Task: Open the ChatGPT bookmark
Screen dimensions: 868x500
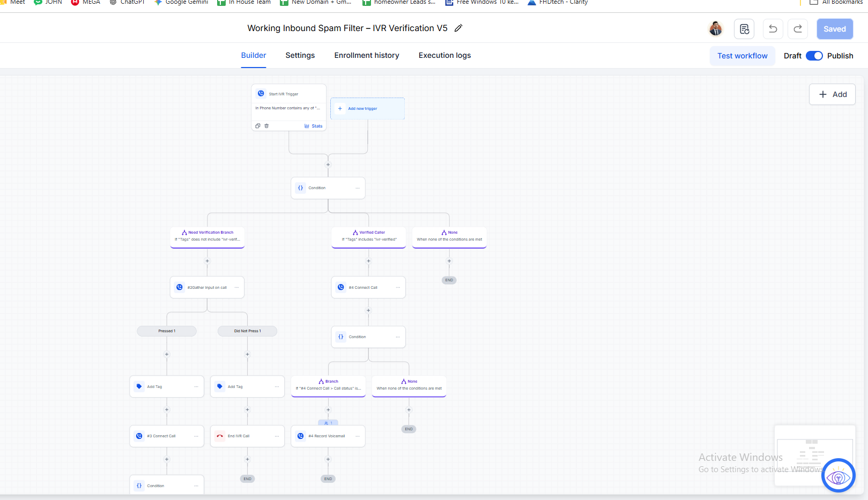Action: coord(127,3)
